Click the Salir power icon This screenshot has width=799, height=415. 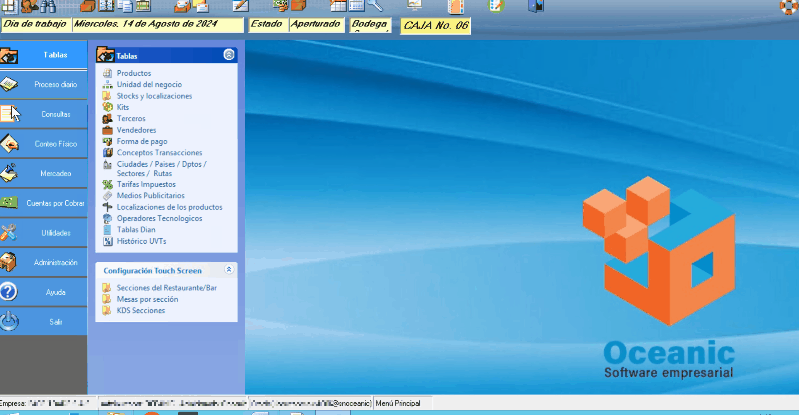[9, 321]
